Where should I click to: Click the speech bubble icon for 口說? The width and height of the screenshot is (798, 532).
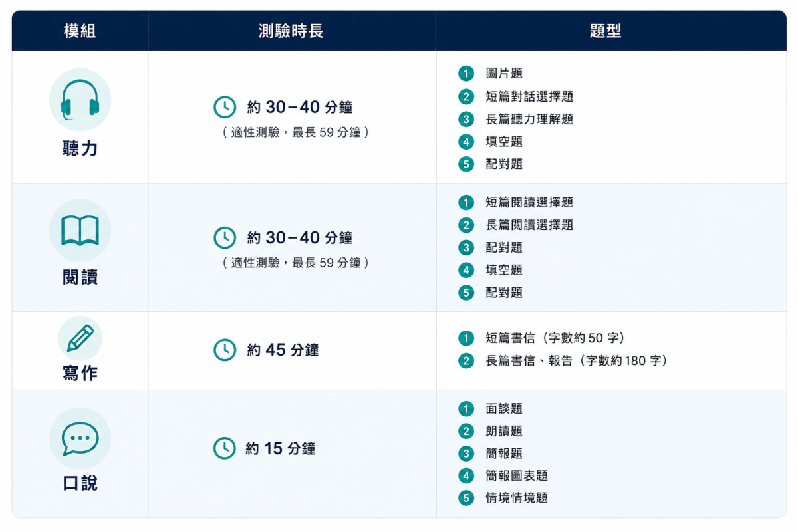tap(80, 438)
